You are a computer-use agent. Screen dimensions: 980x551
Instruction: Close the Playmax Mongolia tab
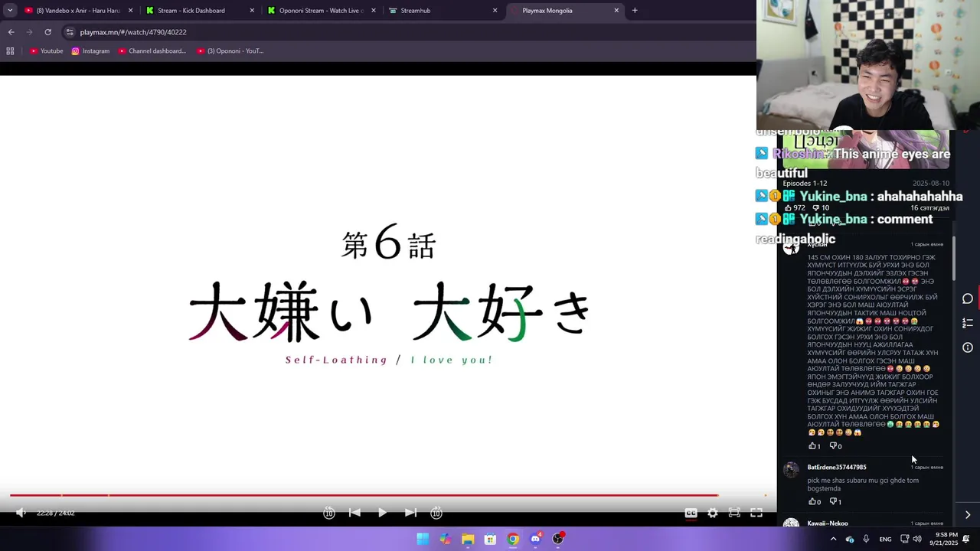tap(616, 11)
